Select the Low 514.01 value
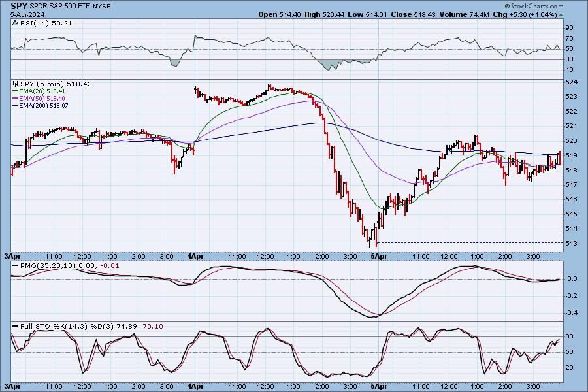This screenshot has width=588, height=392. (x=367, y=14)
